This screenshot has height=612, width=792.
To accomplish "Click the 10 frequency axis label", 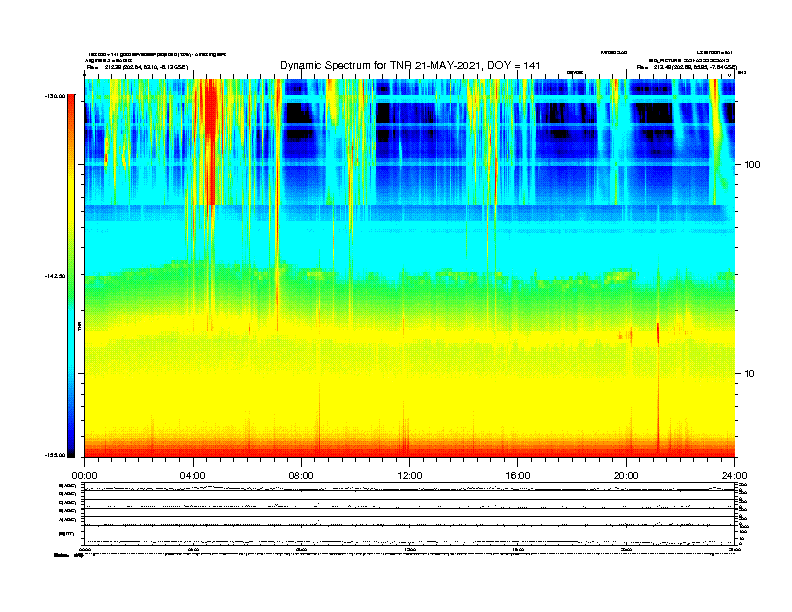I will pos(750,374).
